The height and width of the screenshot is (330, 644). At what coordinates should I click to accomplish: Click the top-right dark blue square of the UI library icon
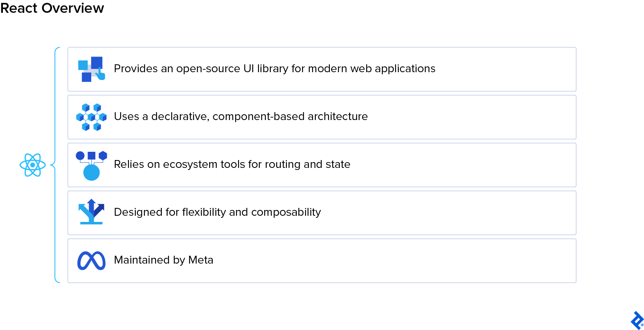(97, 62)
